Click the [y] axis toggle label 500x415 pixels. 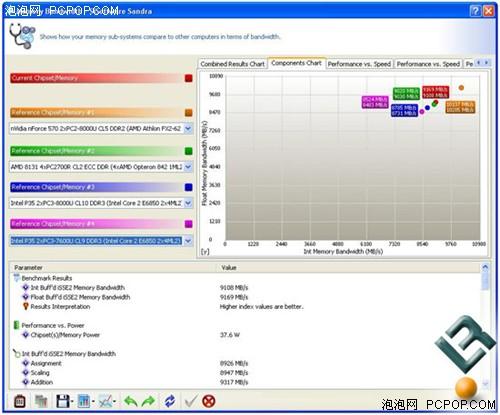tap(205, 251)
